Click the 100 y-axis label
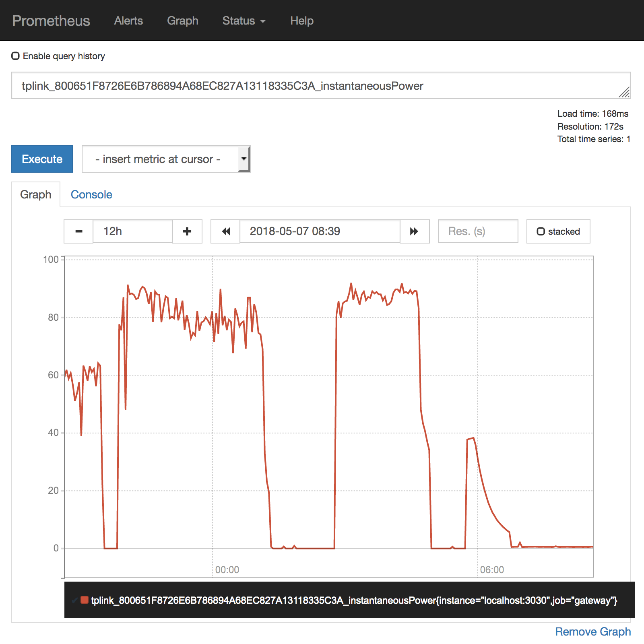Viewport: 644px width, 644px height. click(51, 259)
